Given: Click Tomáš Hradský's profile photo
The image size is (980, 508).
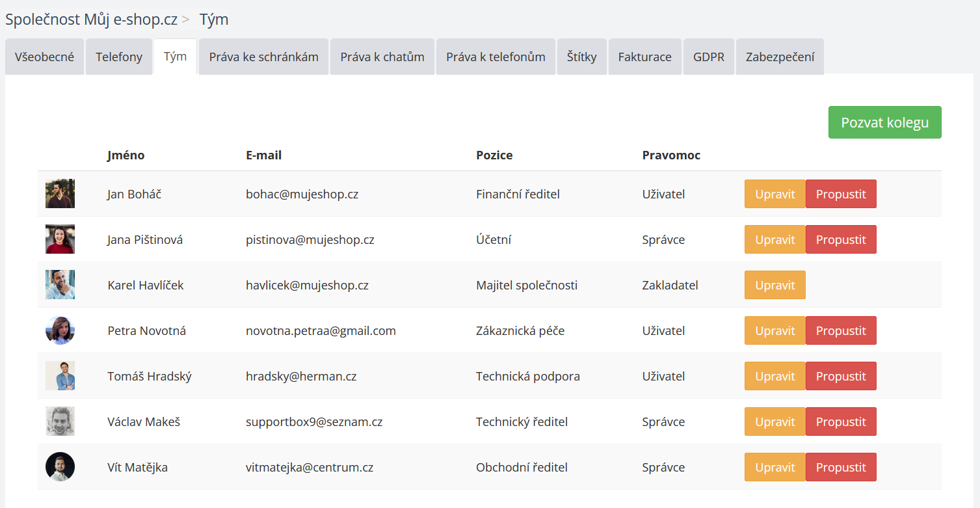Looking at the screenshot, I should coord(60,376).
